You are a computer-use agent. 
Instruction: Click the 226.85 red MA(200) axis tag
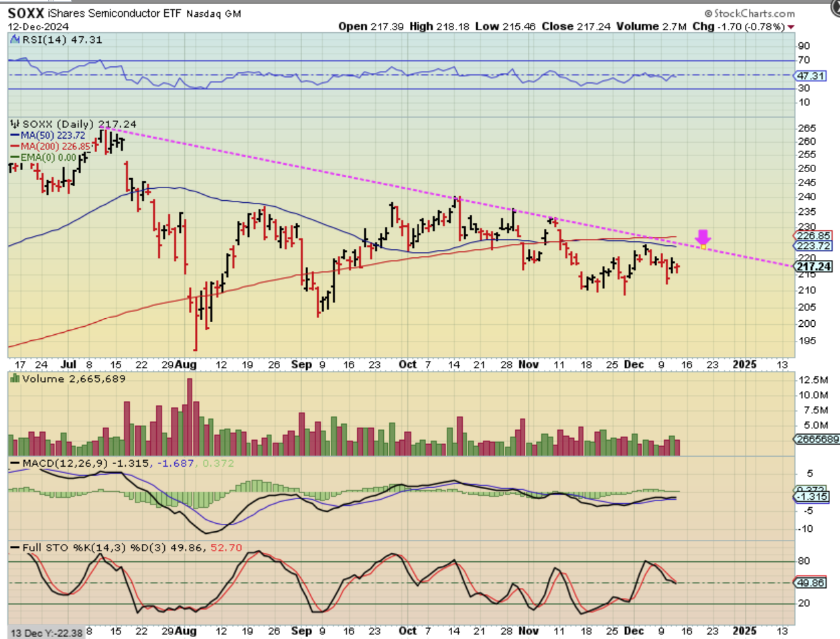tap(813, 236)
